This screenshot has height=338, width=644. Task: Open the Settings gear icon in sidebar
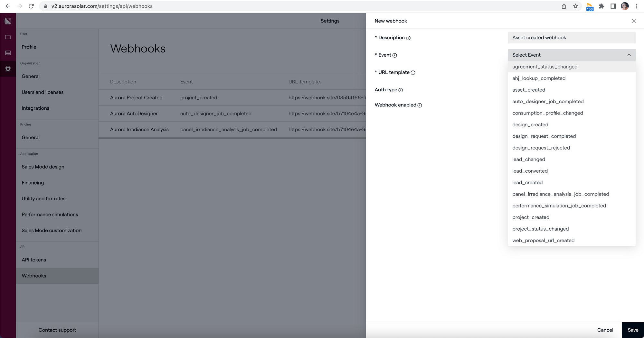pos(8,69)
